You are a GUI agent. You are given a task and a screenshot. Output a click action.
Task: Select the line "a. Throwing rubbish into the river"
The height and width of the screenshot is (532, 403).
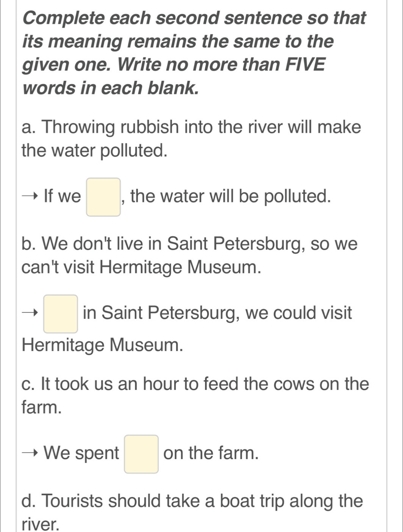click(x=192, y=127)
